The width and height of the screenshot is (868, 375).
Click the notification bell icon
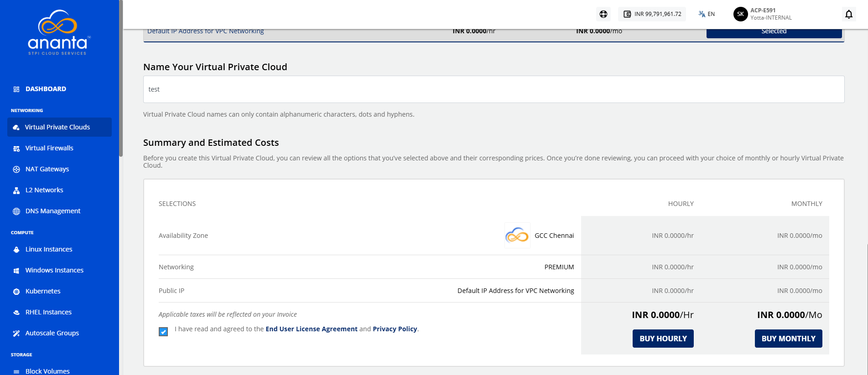tap(848, 14)
